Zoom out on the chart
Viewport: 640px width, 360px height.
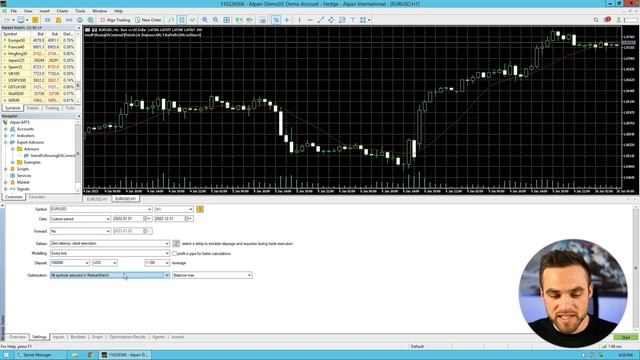tap(216, 20)
